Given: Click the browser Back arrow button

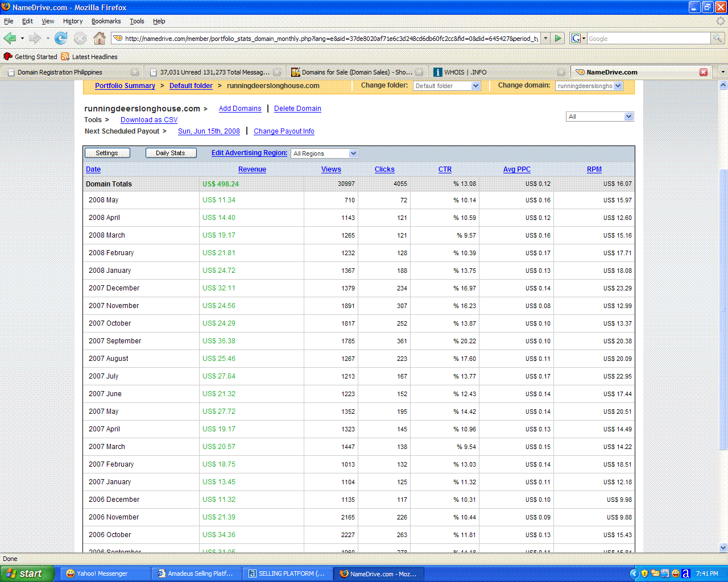Looking at the screenshot, I should tap(10, 38).
